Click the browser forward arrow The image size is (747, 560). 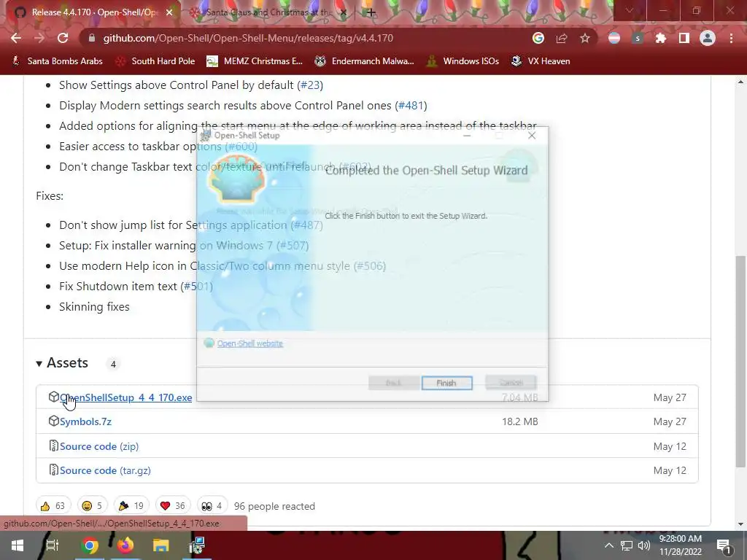[39, 38]
